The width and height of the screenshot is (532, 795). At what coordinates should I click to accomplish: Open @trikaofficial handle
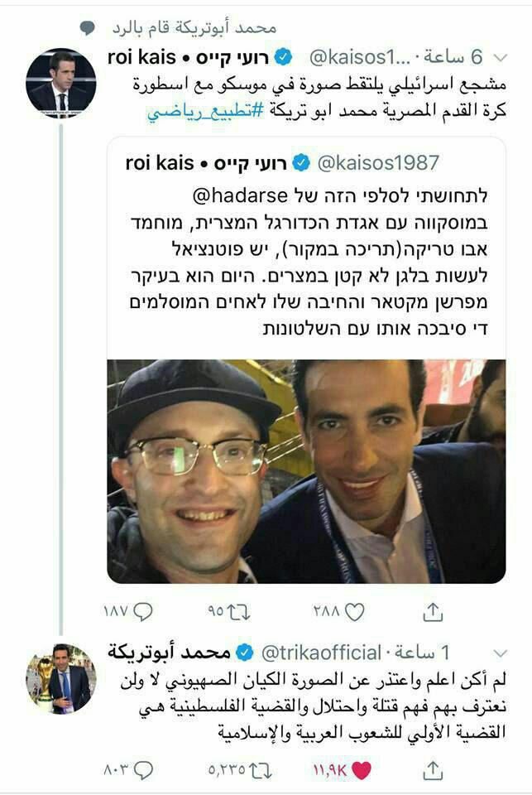pyautogui.click(x=321, y=653)
